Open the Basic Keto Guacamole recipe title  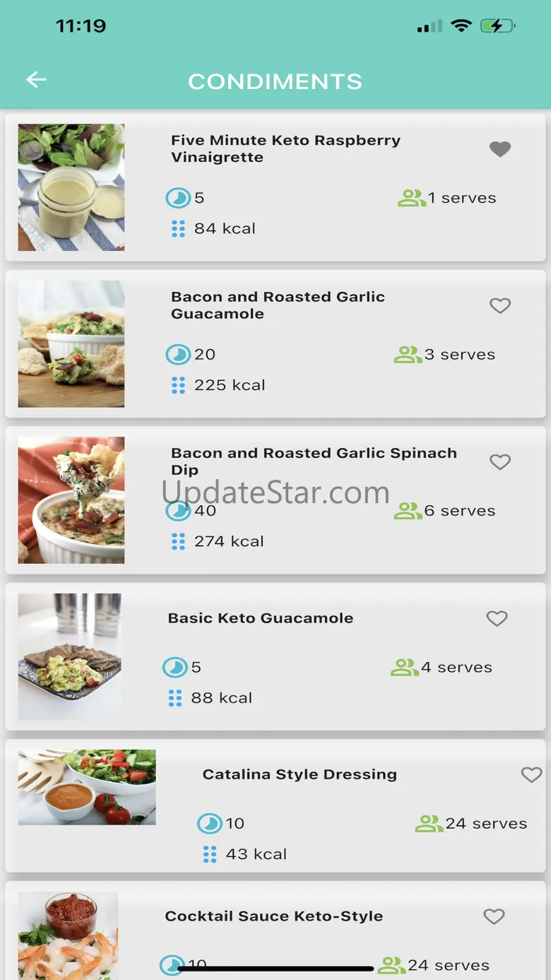coord(261,618)
